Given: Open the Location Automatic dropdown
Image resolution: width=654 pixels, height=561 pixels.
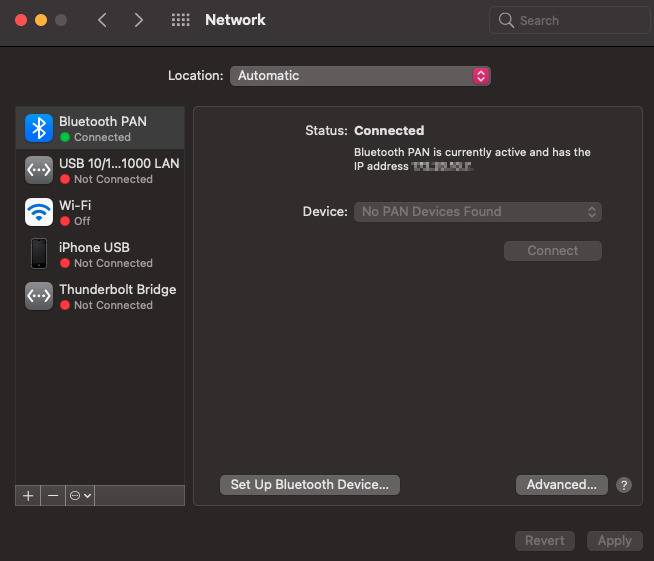Looking at the screenshot, I should pos(360,76).
